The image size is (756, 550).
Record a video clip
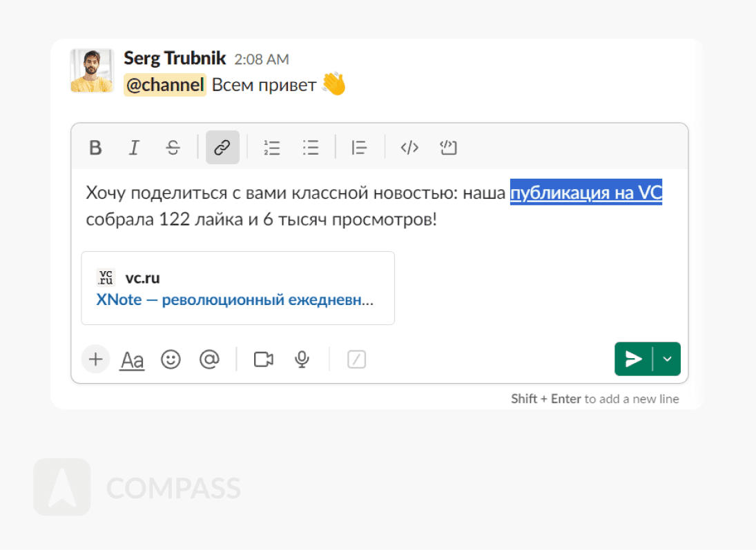[x=262, y=359]
